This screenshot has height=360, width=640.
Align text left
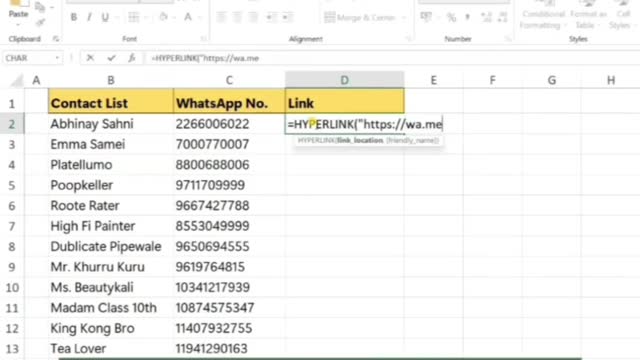click(221, 17)
